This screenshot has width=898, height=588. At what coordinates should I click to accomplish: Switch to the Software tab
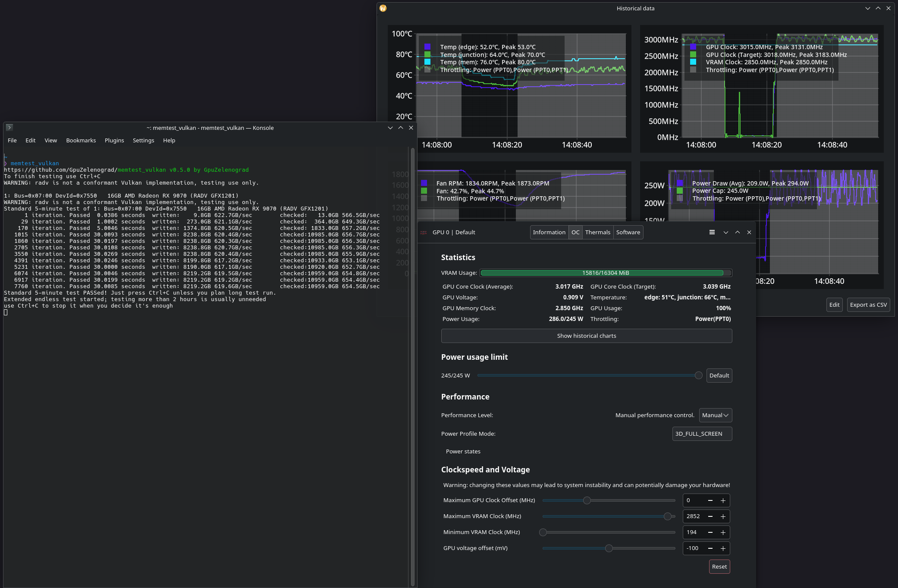[628, 233]
